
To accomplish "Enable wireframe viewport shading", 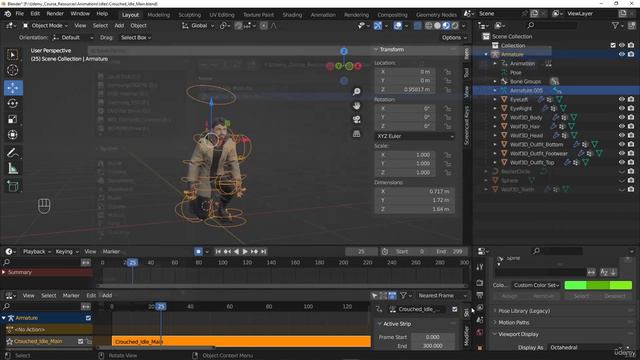I will click(429, 25).
